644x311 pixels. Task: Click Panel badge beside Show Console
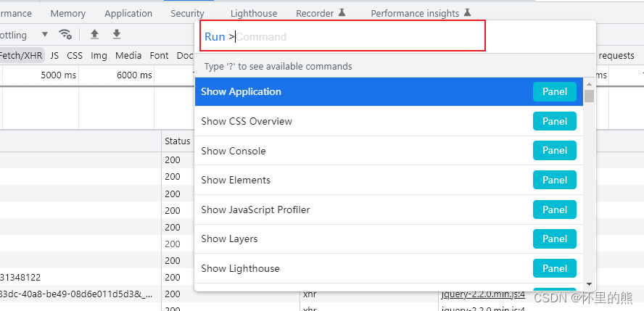(x=555, y=151)
